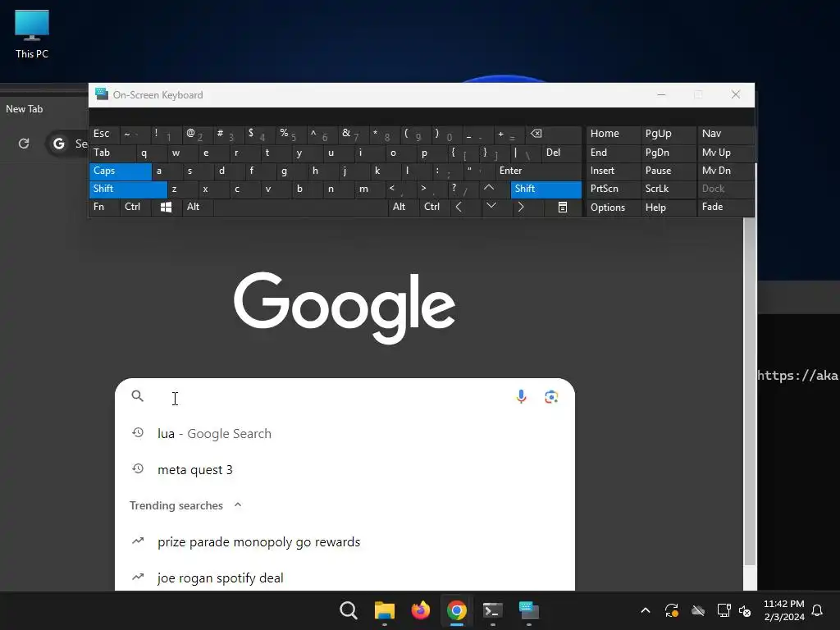Click the Options key on keyboard
Image resolution: width=840 pixels, height=630 pixels.
click(613, 208)
